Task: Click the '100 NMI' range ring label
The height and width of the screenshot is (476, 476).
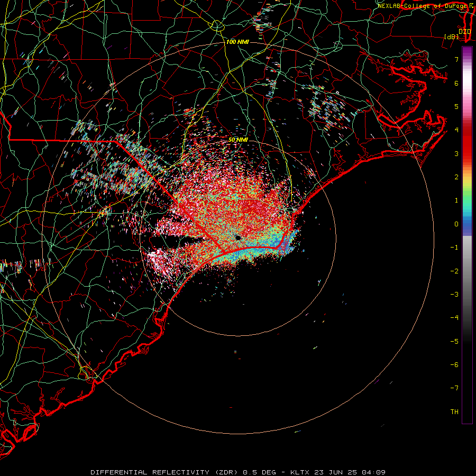Action: [x=237, y=42]
